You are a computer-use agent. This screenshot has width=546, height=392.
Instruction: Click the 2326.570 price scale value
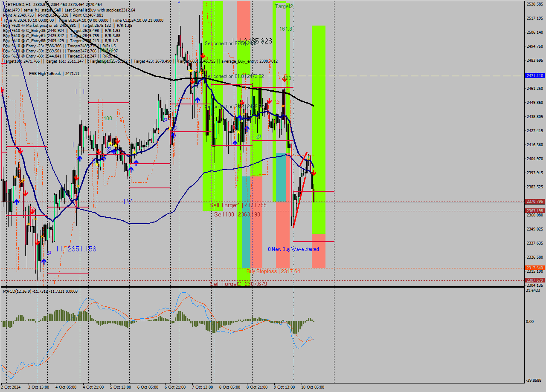[x=535, y=257]
